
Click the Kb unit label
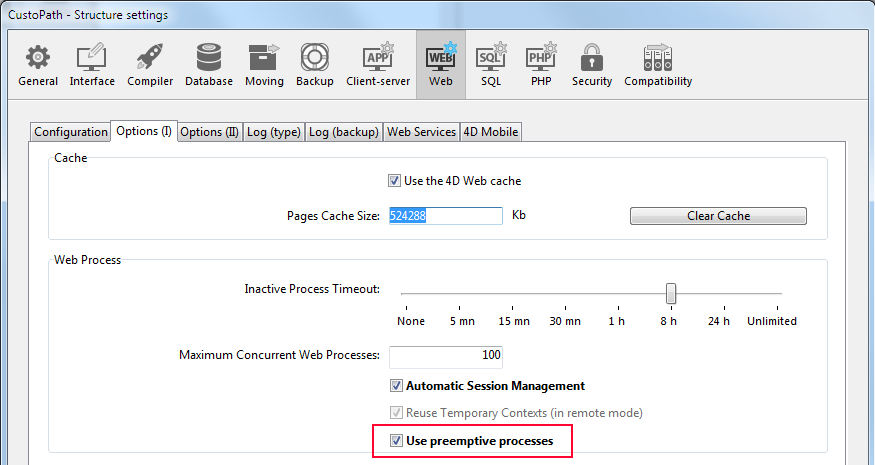coord(518,215)
